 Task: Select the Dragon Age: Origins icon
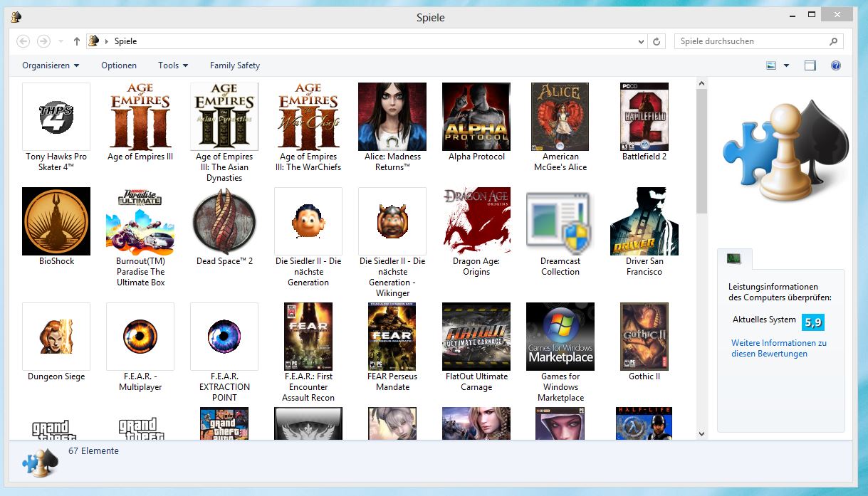[476, 221]
